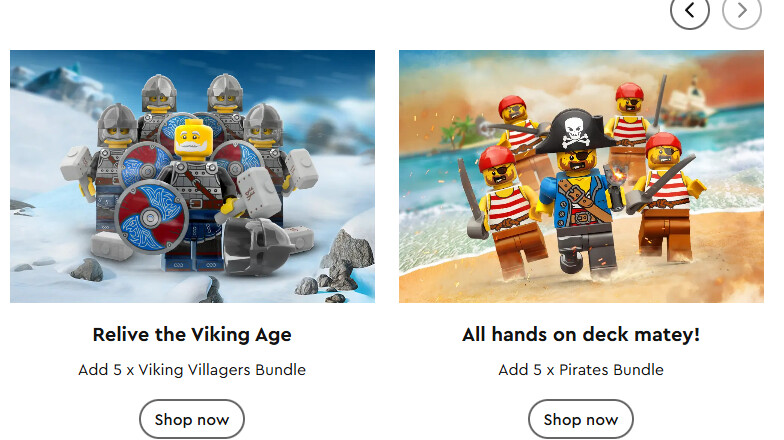Select the 'Relive the Viking Age' heading

coord(192,334)
